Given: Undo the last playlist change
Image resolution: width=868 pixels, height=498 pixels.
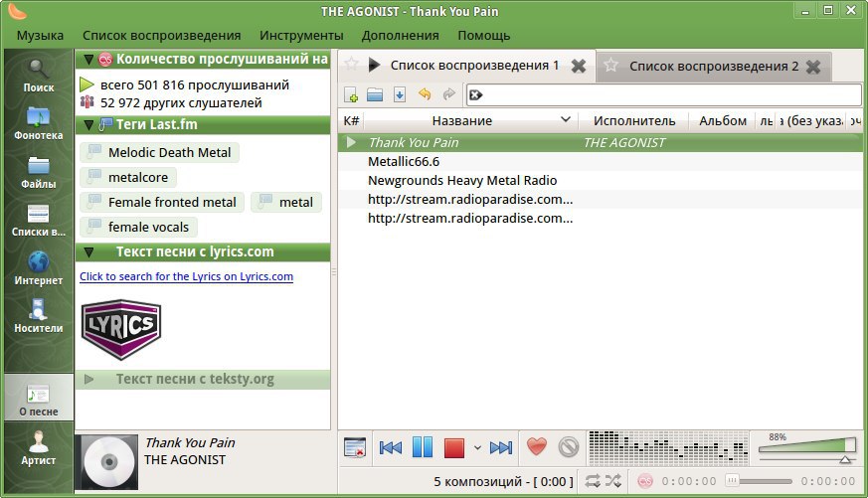Looking at the screenshot, I should coord(424,94).
